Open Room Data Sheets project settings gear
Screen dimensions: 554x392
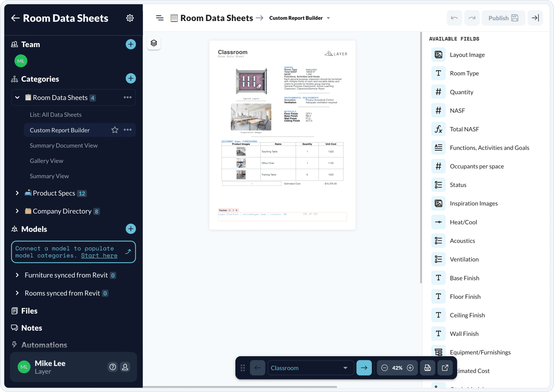[x=130, y=18]
